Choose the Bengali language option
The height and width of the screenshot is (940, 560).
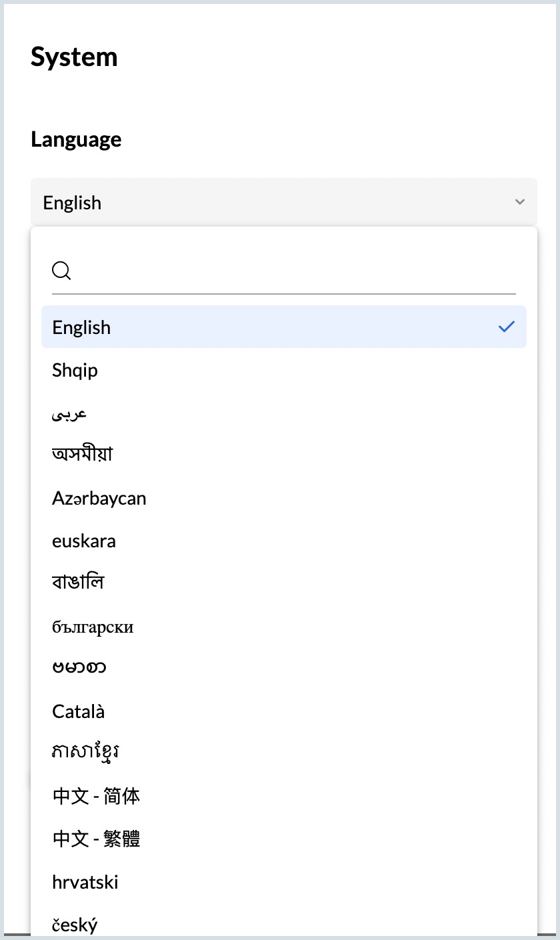click(x=78, y=583)
